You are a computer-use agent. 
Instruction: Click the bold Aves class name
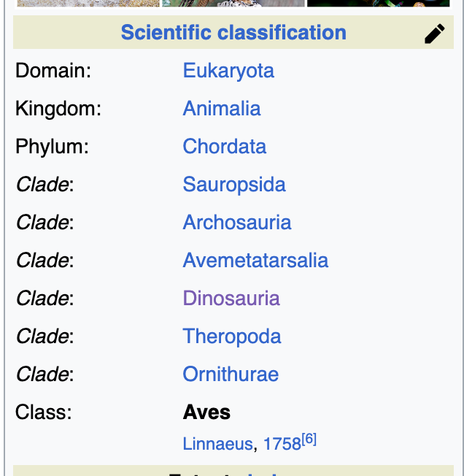click(206, 412)
